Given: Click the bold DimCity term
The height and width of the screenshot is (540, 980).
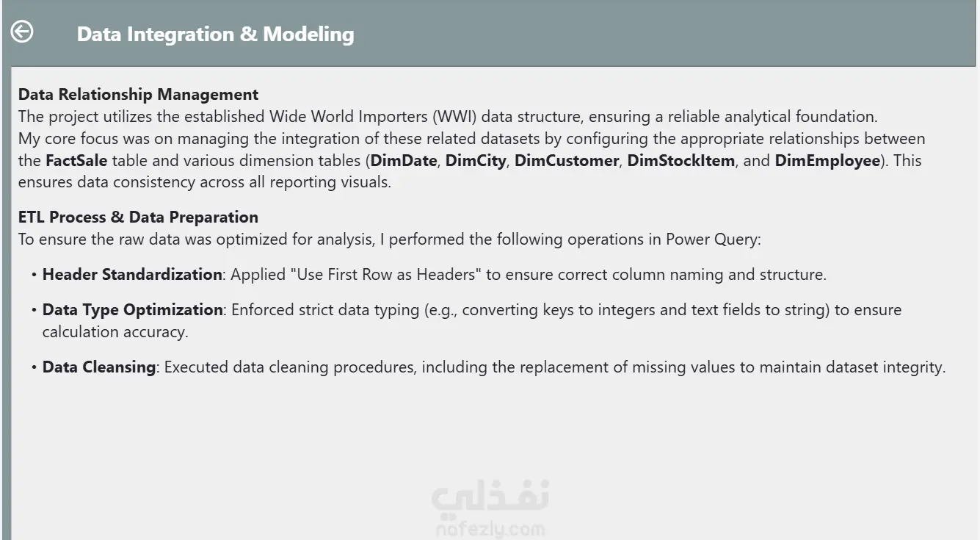Looking at the screenshot, I should [476, 160].
